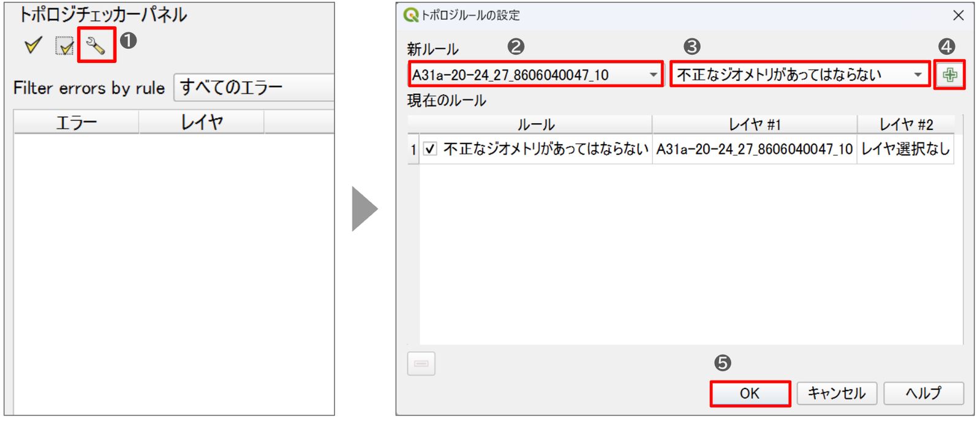This screenshot has width=980, height=421.
Task: Click the QGIS logo in dialog title
Action: (410, 15)
